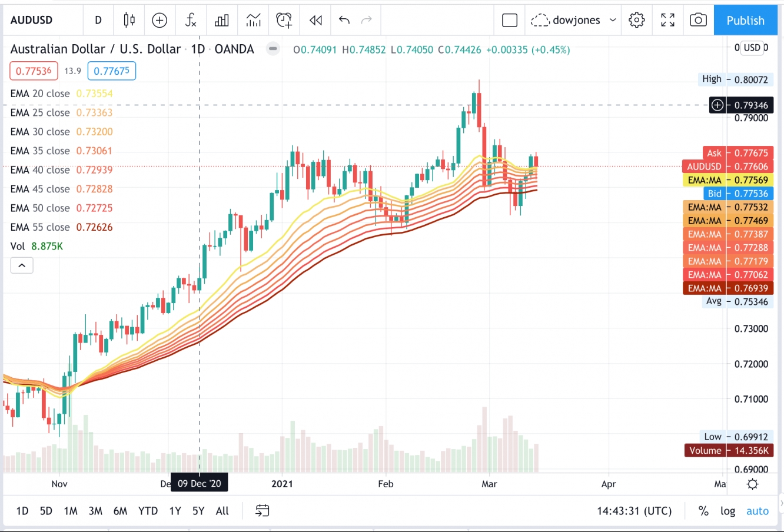
Task: Select the 5Y date range
Action: point(198,511)
